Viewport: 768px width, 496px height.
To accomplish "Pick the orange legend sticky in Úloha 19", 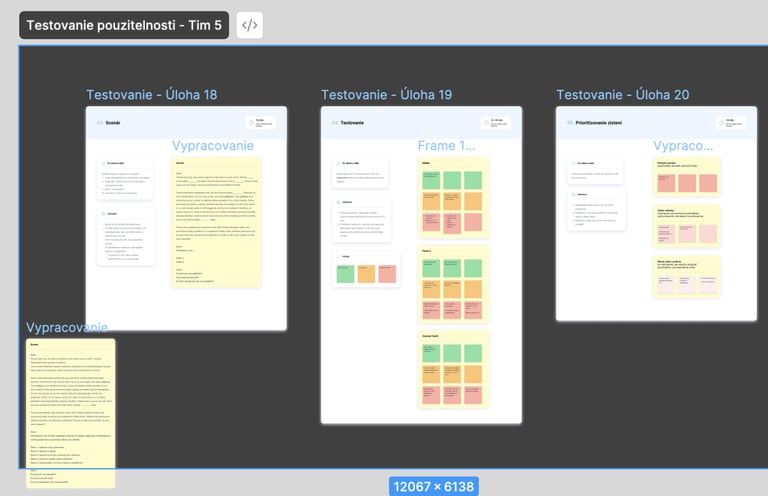I will [x=366, y=274].
